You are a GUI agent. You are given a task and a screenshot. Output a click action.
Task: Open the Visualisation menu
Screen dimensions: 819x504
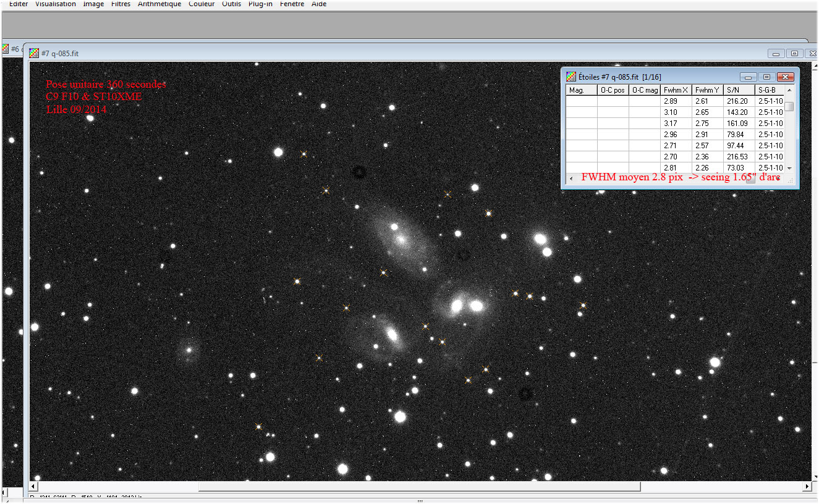coord(56,4)
